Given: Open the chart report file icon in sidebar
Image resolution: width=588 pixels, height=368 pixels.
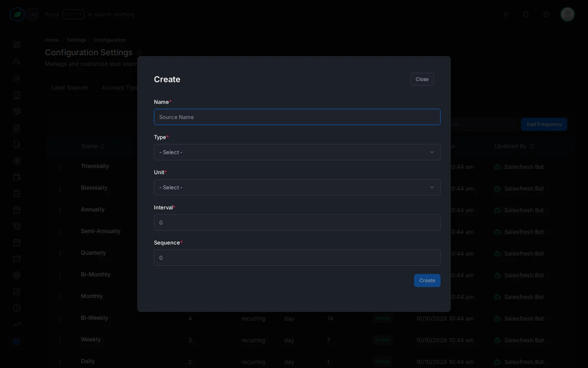Looking at the screenshot, I should point(17,292).
